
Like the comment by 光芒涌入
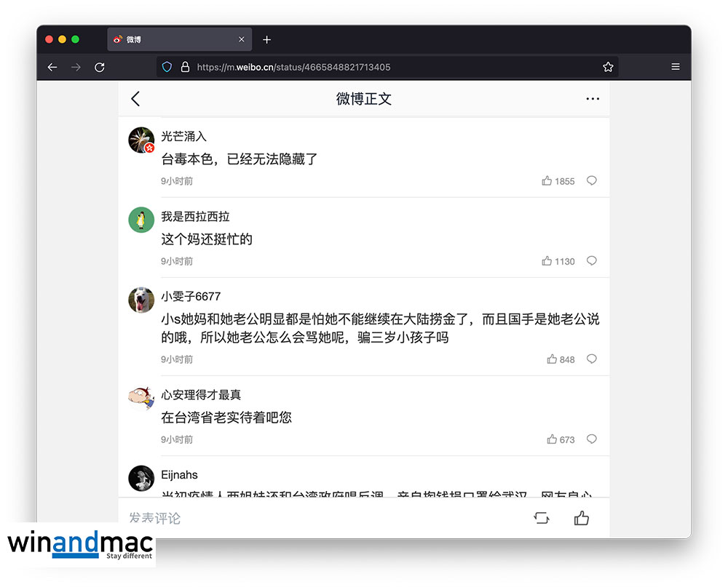tap(547, 181)
